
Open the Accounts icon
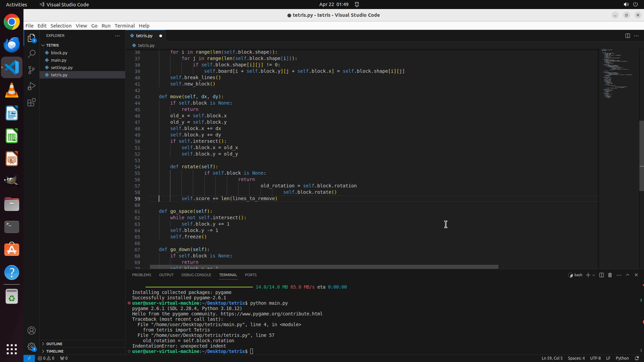click(32, 330)
